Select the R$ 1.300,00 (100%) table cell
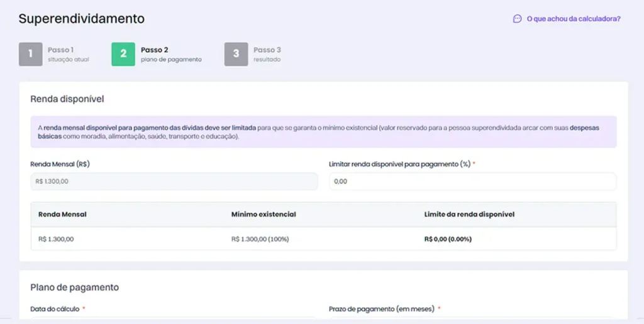The image size is (644, 324). tap(260, 239)
